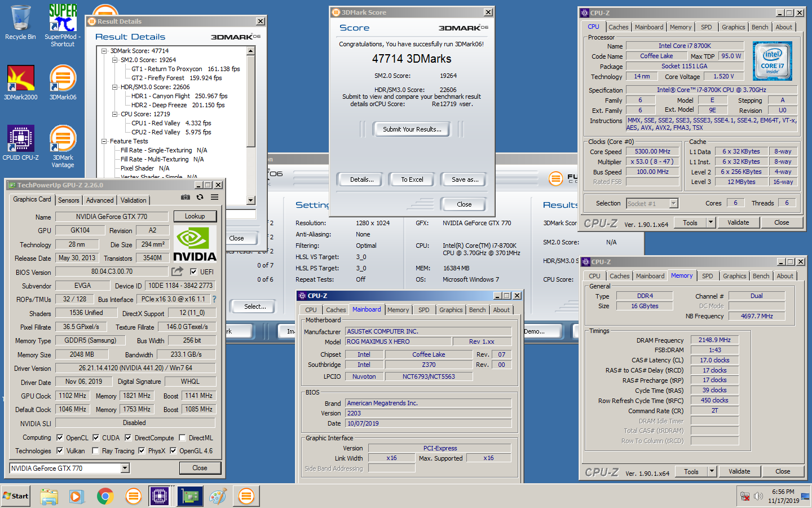Switch to CPU-Z via taskbar icon

(160, 496)
